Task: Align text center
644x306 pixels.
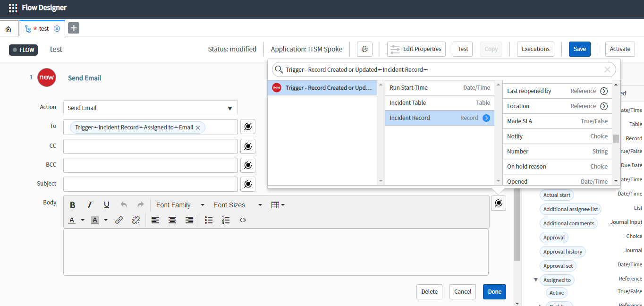Action: [172, 220]
